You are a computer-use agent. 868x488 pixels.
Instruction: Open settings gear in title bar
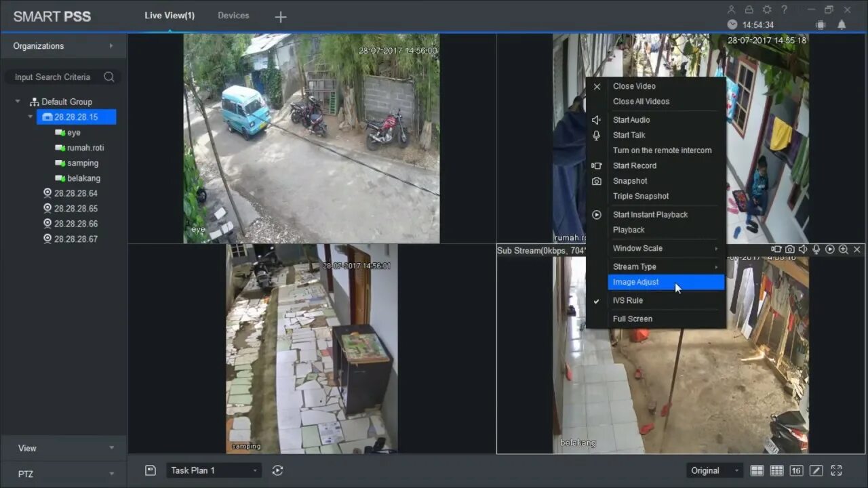(767, 9)
